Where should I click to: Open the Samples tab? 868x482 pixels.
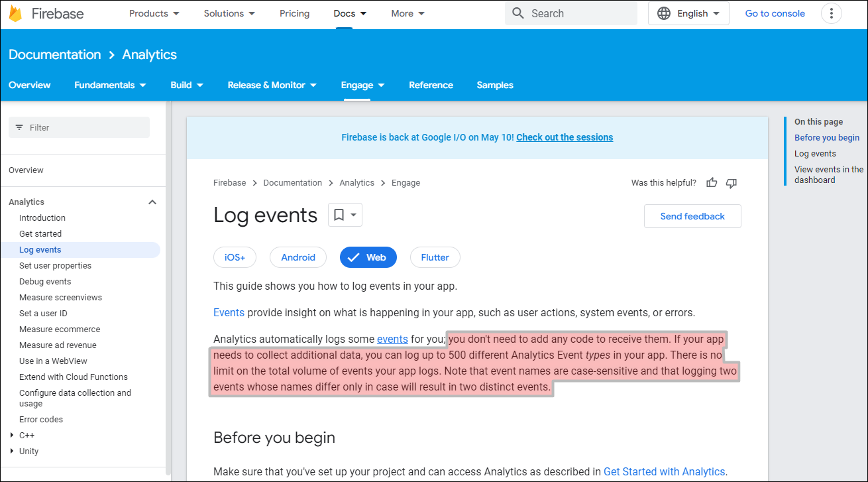click(x=495, y=85)
